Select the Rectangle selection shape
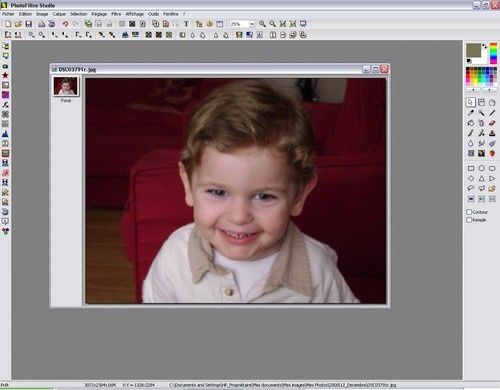 tap(471, 168)
